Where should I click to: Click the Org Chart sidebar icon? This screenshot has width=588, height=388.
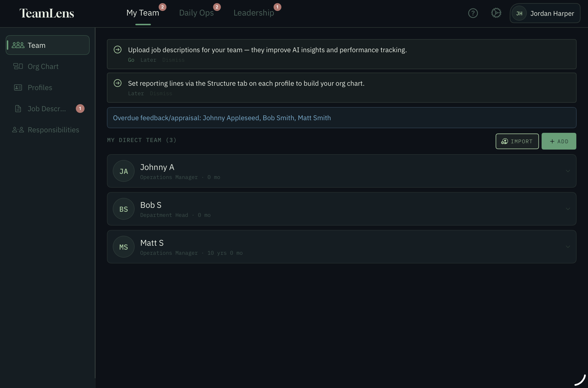point(18,66)
